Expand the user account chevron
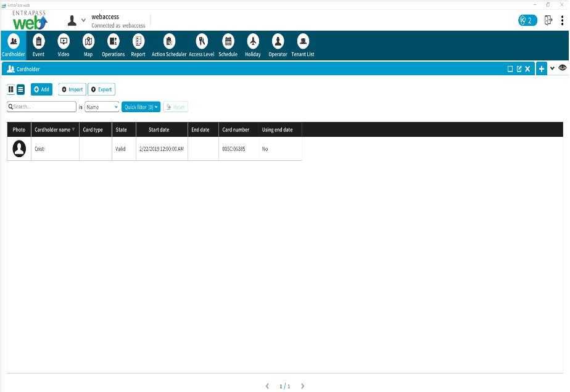The image size is (570, 392). [84, 20]
